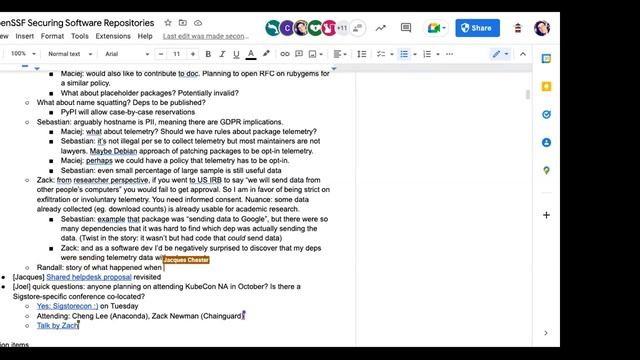Open highlight color marker

click(x=266, y=53)
